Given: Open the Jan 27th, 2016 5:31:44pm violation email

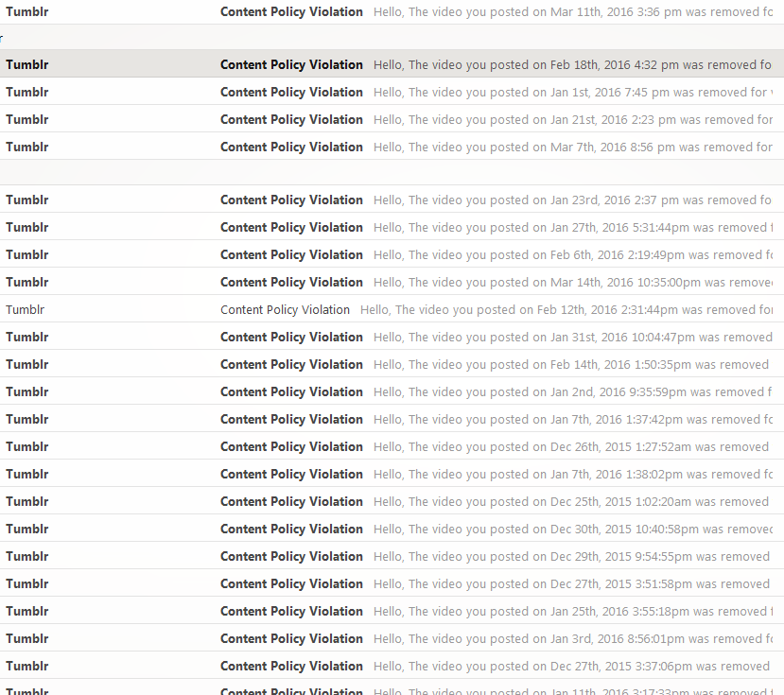Looking at the screenshot, I should point(392,227).
